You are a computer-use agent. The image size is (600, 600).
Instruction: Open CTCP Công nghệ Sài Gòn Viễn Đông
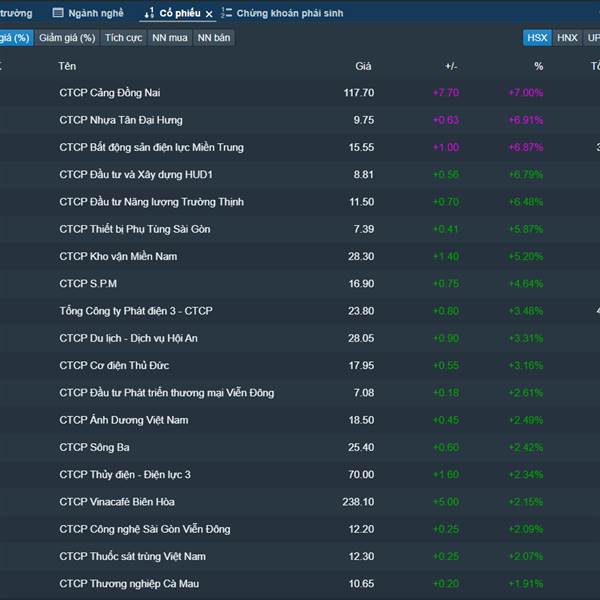click(300, 529)
